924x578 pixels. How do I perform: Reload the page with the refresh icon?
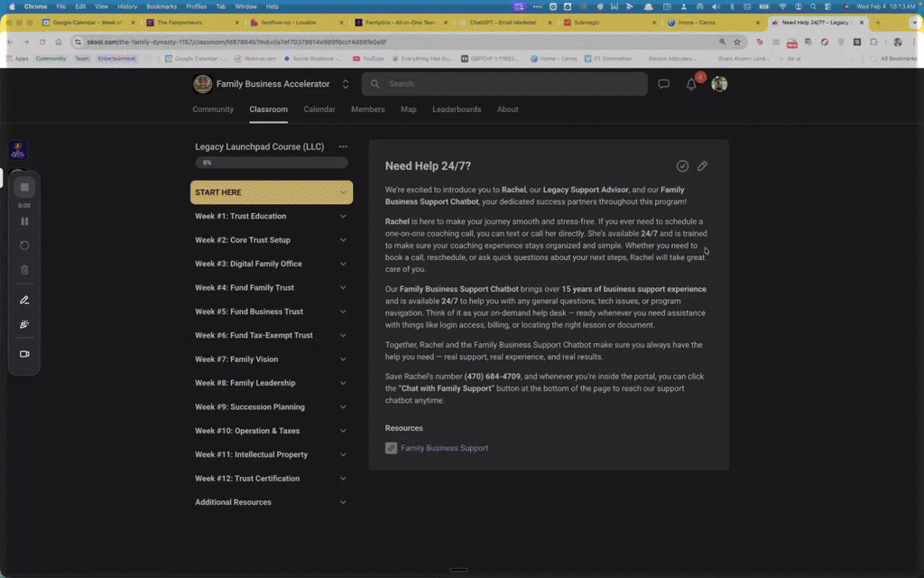click(42, 42)
